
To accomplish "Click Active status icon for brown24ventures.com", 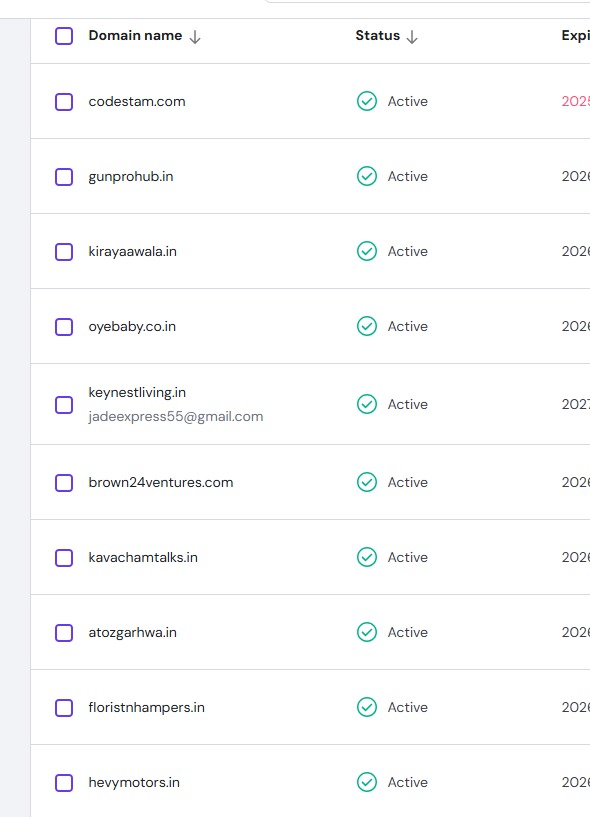I will (367, 482).
